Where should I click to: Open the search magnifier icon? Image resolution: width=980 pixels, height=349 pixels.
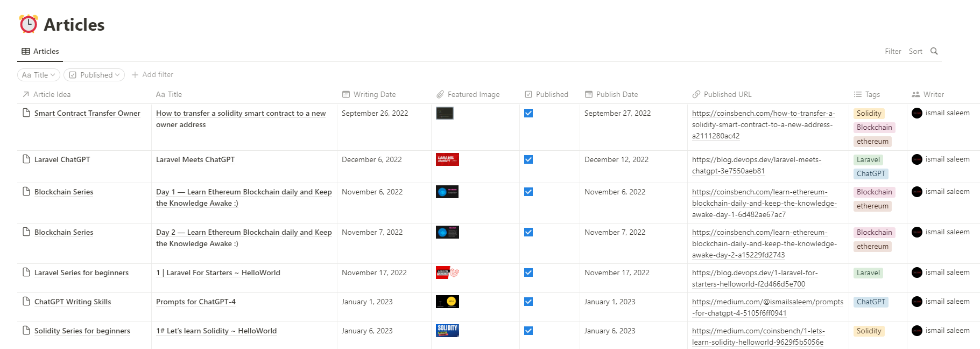[x=934, y=51]
